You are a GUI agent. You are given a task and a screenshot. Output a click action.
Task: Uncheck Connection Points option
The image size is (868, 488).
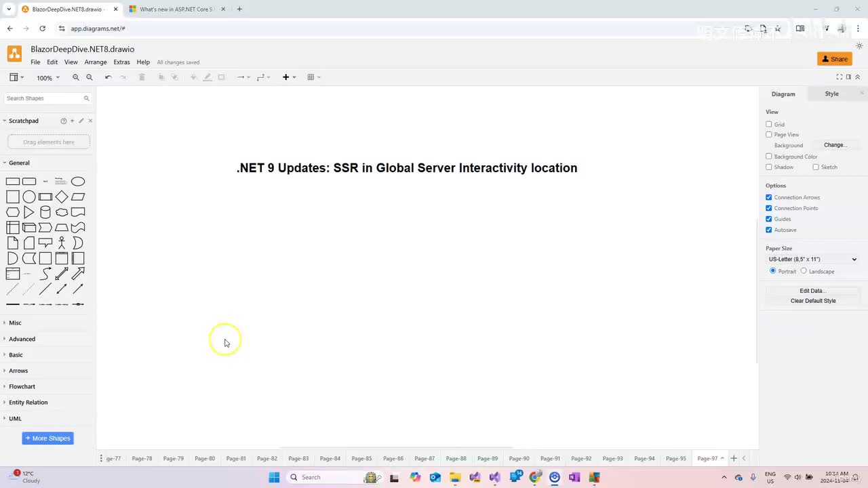click(x=769, y=208)
